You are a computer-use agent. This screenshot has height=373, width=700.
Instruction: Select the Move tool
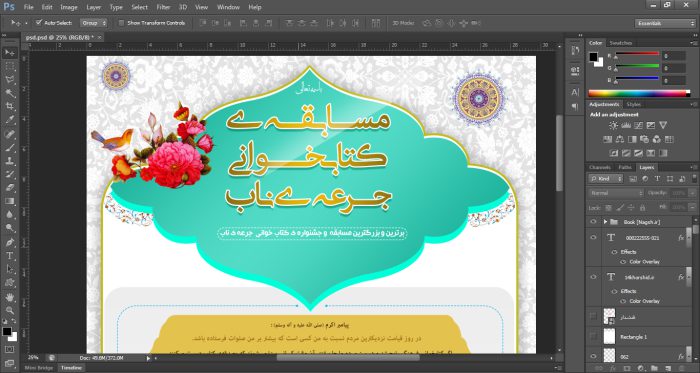pos(9,53)
